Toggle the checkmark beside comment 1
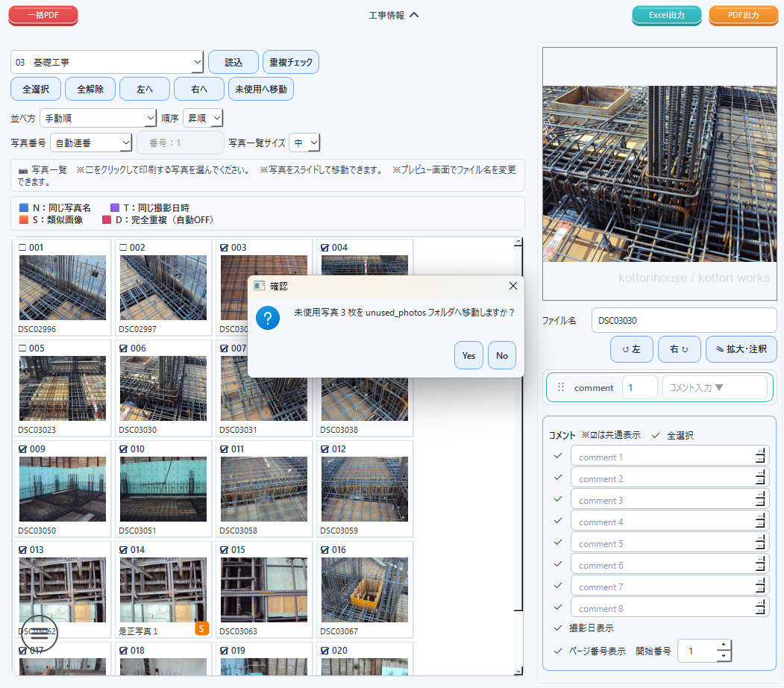Image resolution: width=784 pixels, height=688 pixels. click(x=558, y=455)
